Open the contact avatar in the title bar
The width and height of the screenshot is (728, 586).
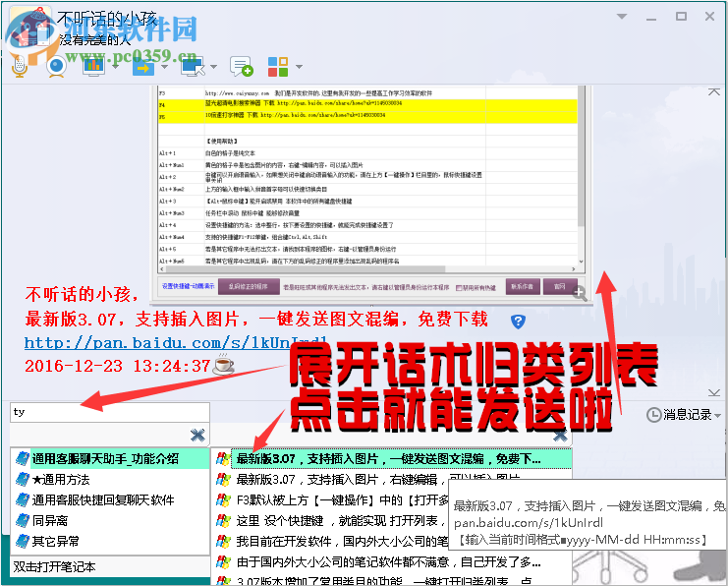coord(30,29)
